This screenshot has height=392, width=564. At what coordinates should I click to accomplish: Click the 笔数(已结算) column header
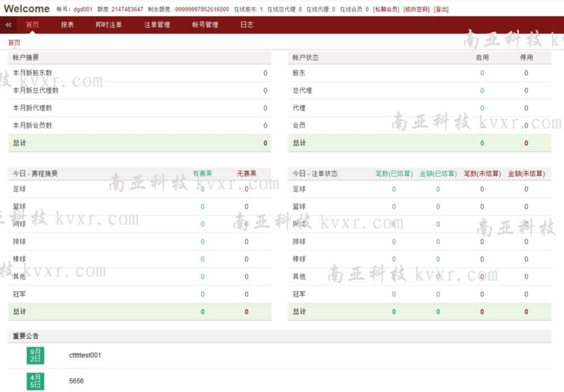point(394,174)
